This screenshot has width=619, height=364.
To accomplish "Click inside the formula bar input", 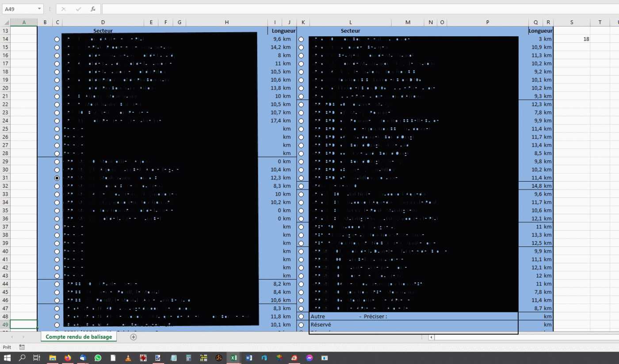I will (x=354, y=9).
